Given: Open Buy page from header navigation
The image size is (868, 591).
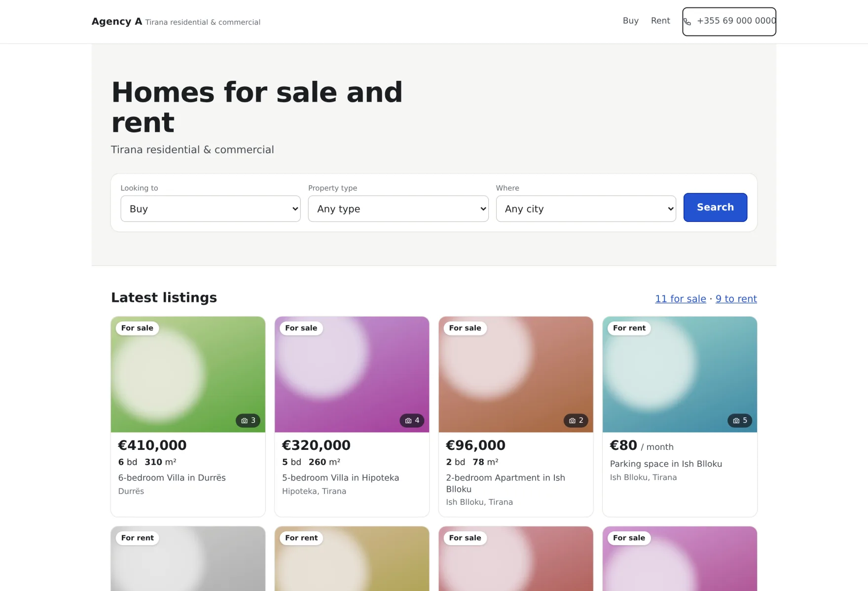Looking at the screenshot, I should pyautogui.click(x=631, y=21).
